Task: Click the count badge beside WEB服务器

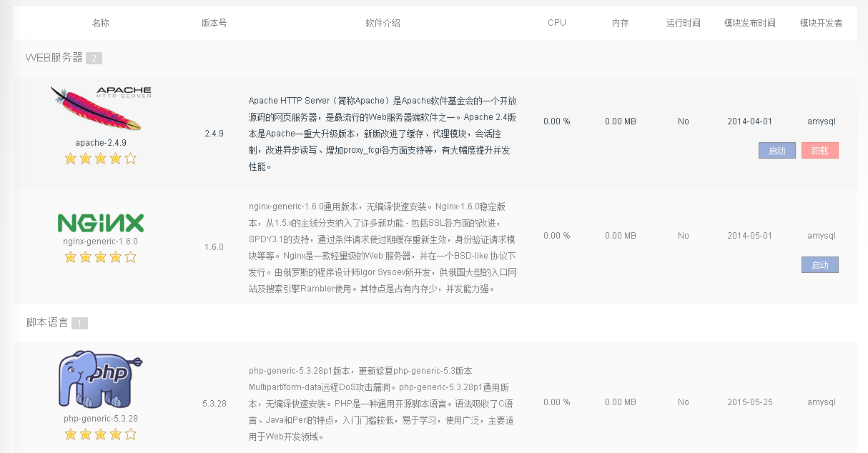Action: (94, 59)
